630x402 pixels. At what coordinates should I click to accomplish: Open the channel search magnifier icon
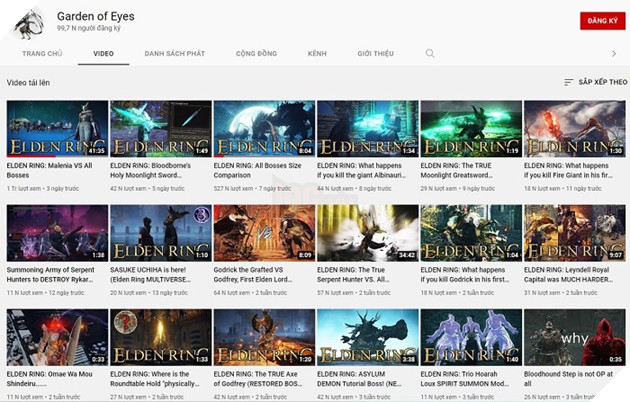click(x=430, y=53)
